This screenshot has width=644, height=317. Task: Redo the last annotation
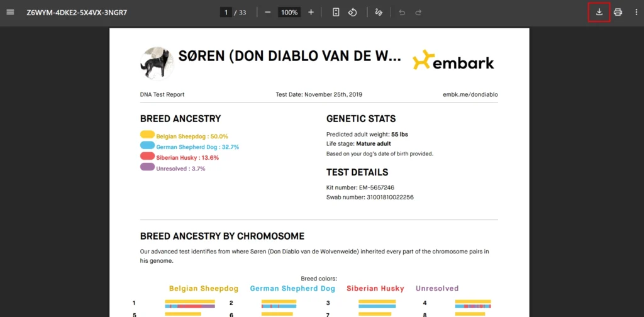point(418,13)
